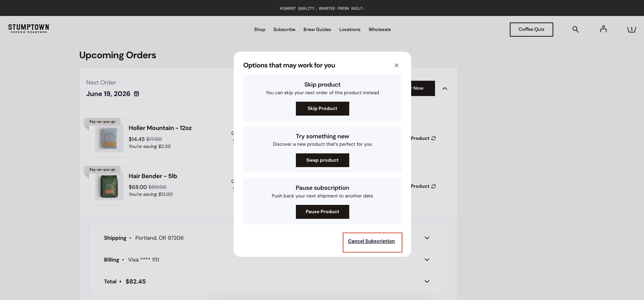The image size is (644, 300).
Task: Click the Pay-as-you-go tag on Holler Mountain
Action: [102, 122]
